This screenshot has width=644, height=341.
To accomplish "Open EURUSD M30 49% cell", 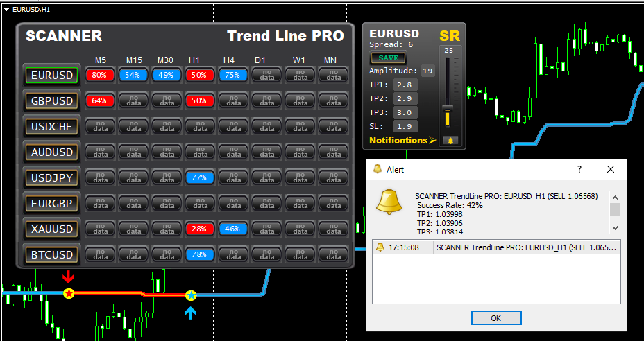I will point(167,75).
